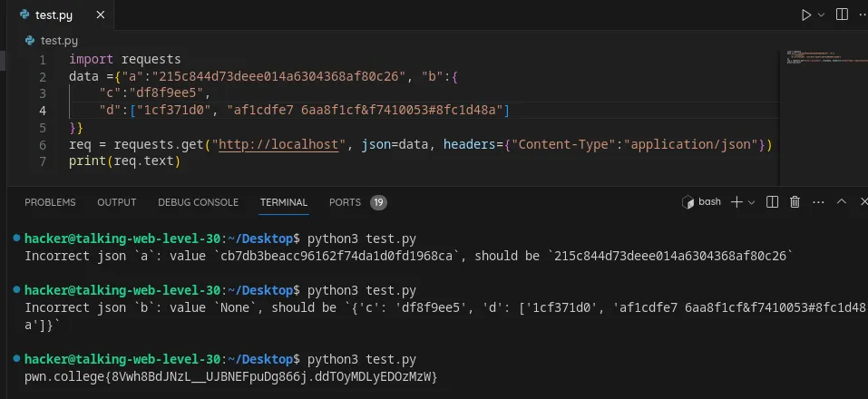Close the test.py editor tab

coord(100,15)
